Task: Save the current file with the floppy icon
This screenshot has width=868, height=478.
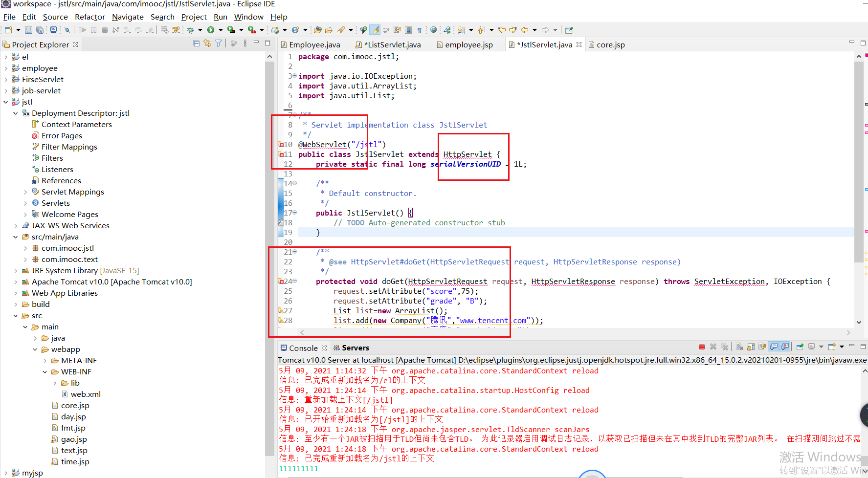Action: pyautogui.click(x=28, y=30)
